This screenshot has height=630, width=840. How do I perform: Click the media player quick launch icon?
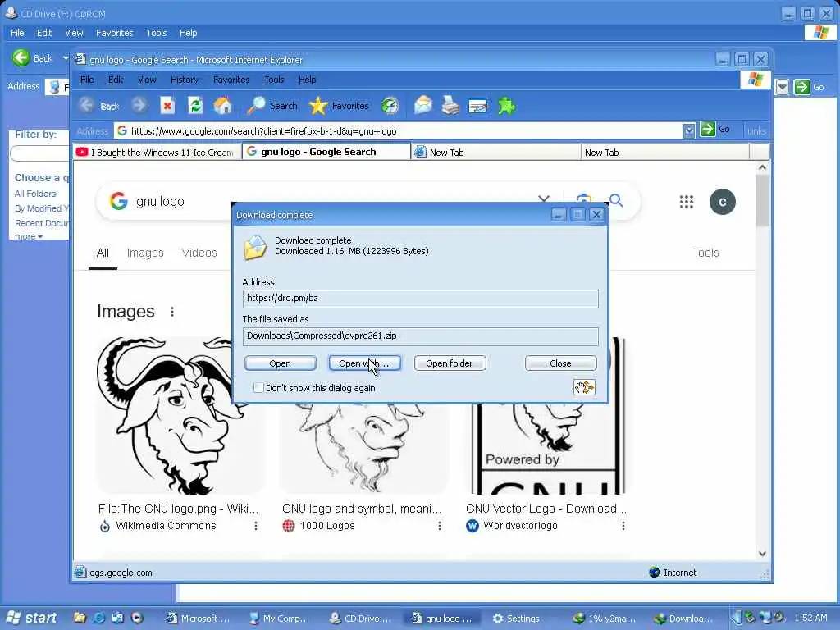[138, 618]
